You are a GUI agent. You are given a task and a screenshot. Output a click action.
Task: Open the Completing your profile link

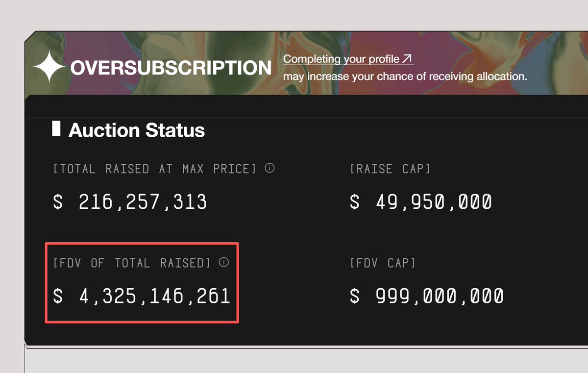coord(342,59)
